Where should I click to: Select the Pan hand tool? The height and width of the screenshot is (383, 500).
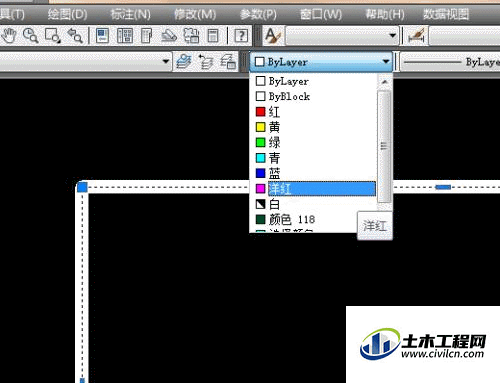[9, 35]
